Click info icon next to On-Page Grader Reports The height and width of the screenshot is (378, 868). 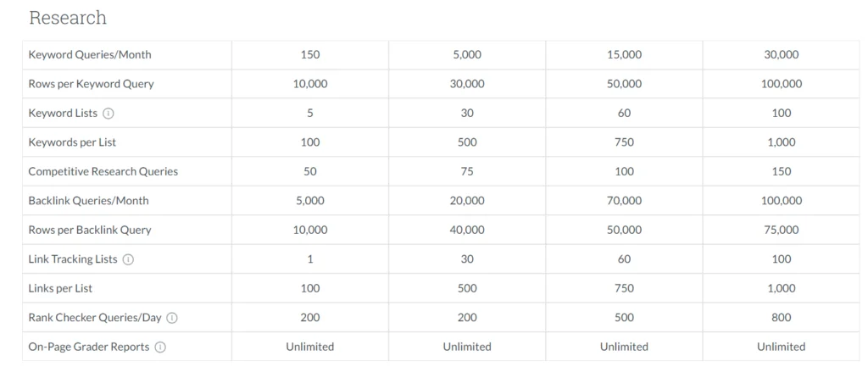coord(160,347)
